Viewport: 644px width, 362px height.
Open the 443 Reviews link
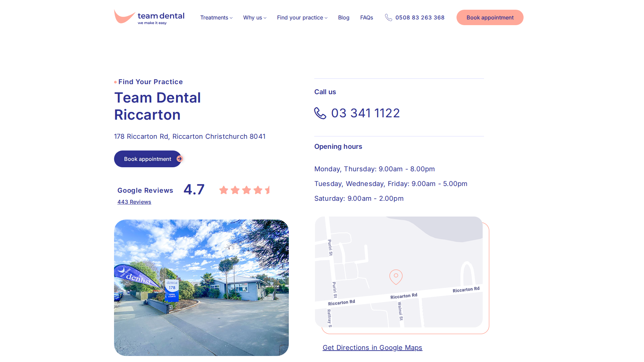(134, 202)
